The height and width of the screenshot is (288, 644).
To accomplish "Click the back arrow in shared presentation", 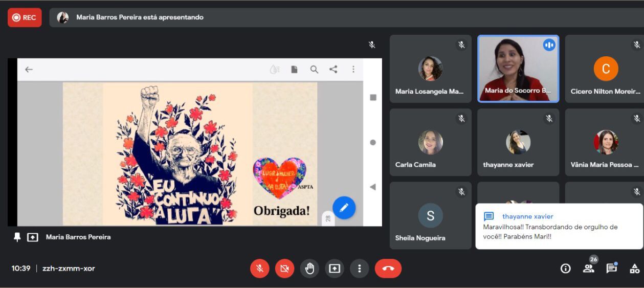I will pos(29,70).
